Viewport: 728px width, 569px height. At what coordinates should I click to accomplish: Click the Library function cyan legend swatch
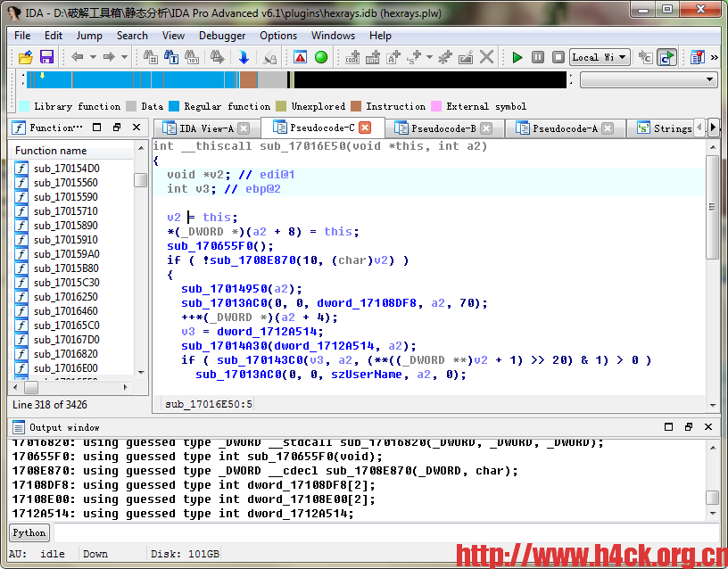[x=24, y=106]
